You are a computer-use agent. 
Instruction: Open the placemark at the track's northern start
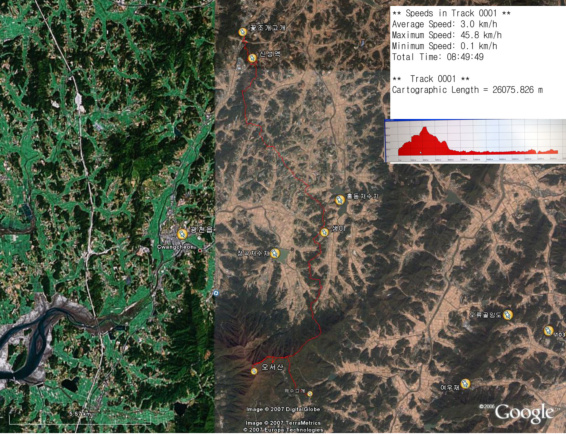point(243,32)
